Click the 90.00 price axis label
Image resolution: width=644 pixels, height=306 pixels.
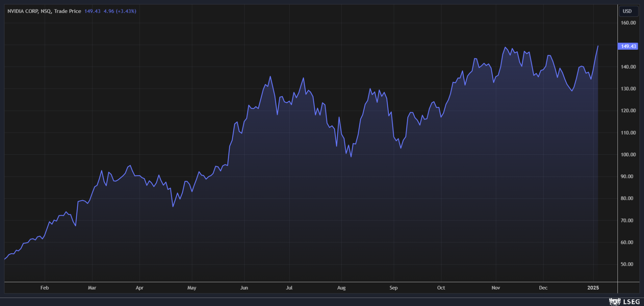[x=627, y=176]
